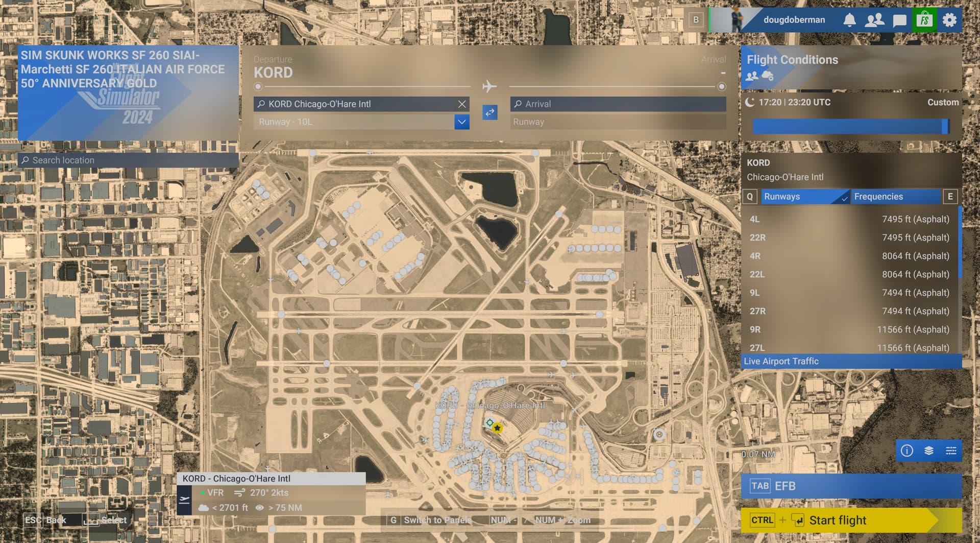Screen dimensions: 980x543
Task: Click the Start flight button
Action: (x=847, y=520)
